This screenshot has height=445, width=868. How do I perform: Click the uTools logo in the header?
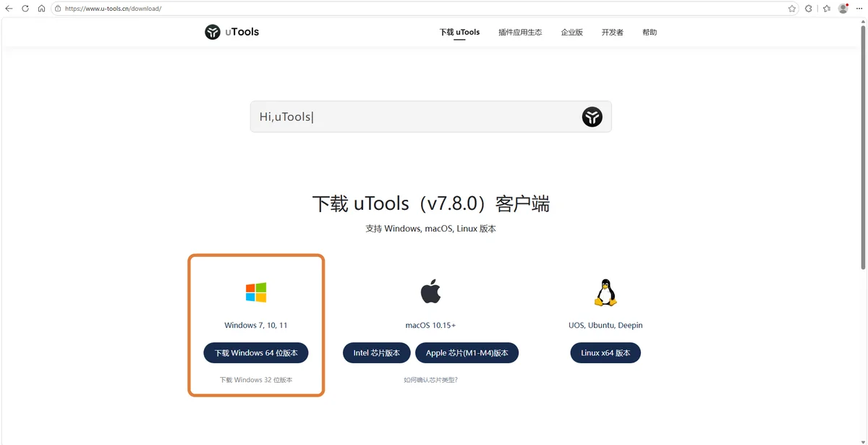tap(213, 32)
